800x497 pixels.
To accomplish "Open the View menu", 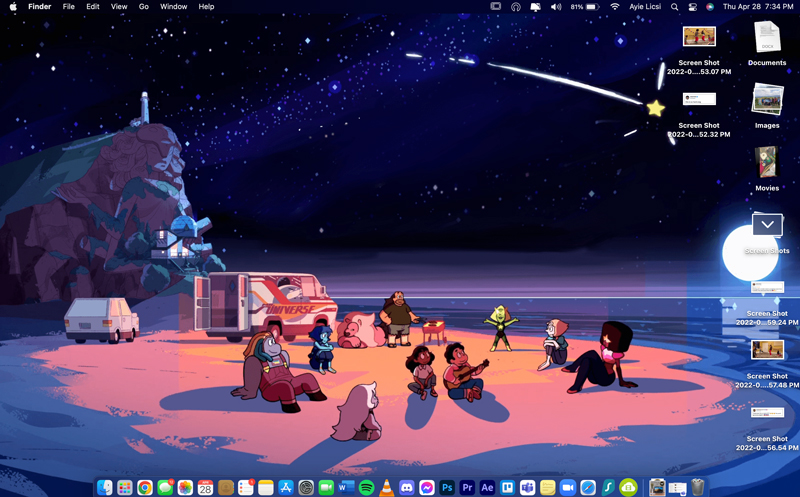I will tap(119, 7).
